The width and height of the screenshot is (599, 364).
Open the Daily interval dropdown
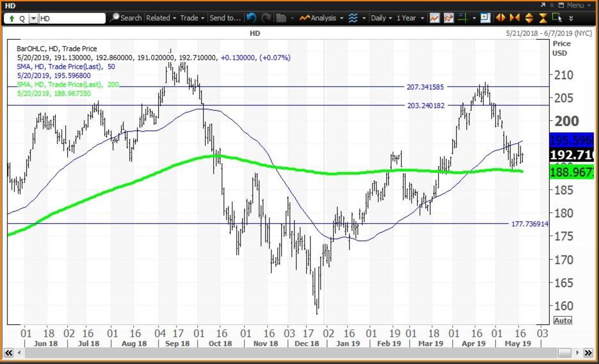point(382,18)
